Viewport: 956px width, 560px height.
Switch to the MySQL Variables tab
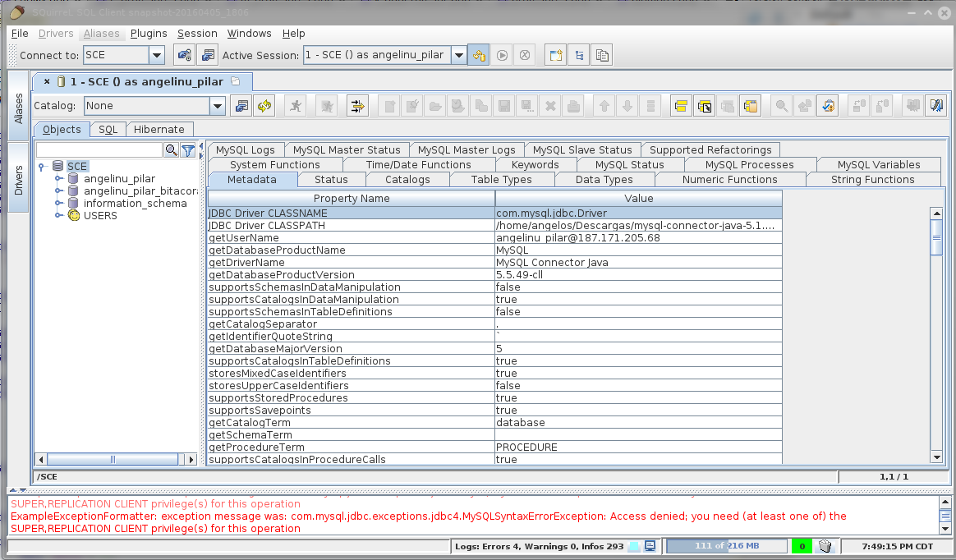point(878,164)
